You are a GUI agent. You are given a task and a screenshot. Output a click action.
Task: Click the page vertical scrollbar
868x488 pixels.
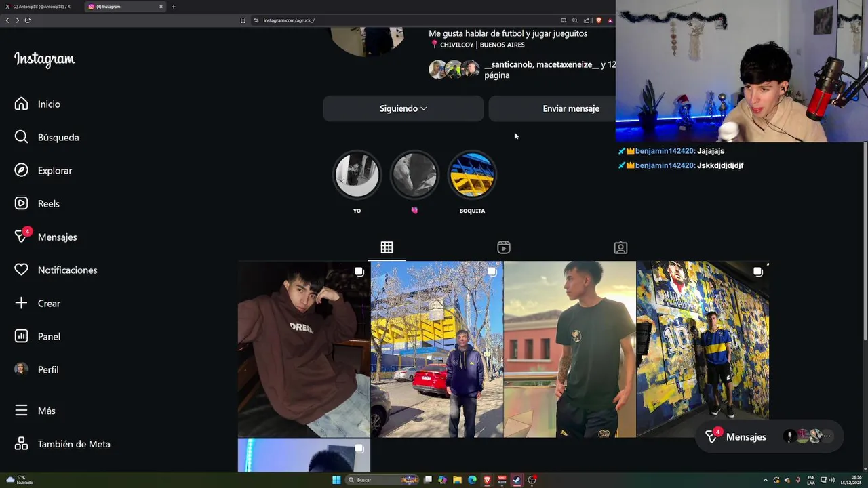865,241
